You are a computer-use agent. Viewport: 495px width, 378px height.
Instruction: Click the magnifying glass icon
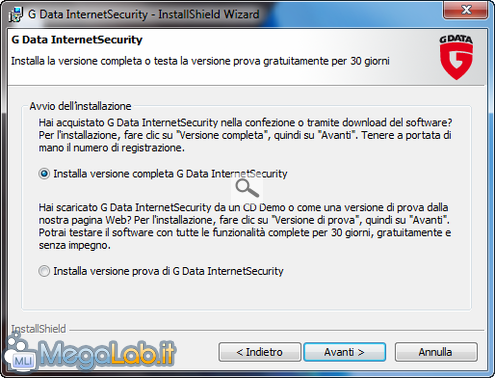pos(247,188)
